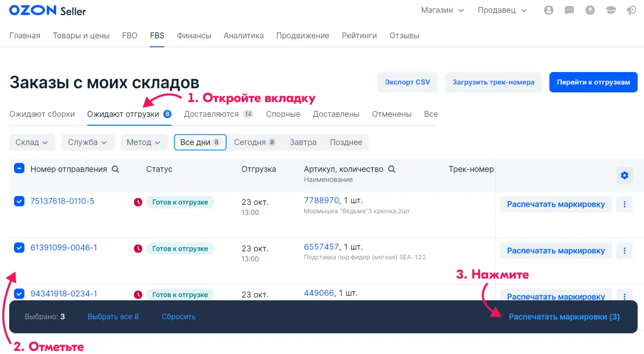
Task: Open Товары и цены menu
Action: point(81,36)
